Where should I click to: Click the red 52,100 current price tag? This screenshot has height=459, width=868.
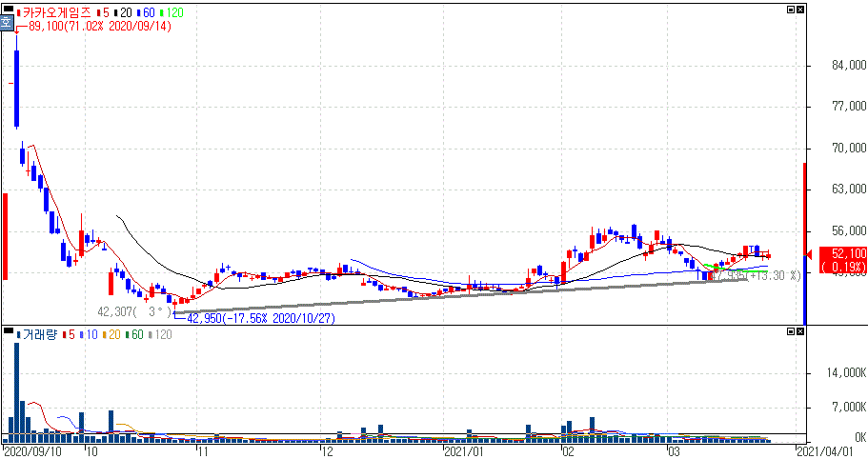pos(843,260)
